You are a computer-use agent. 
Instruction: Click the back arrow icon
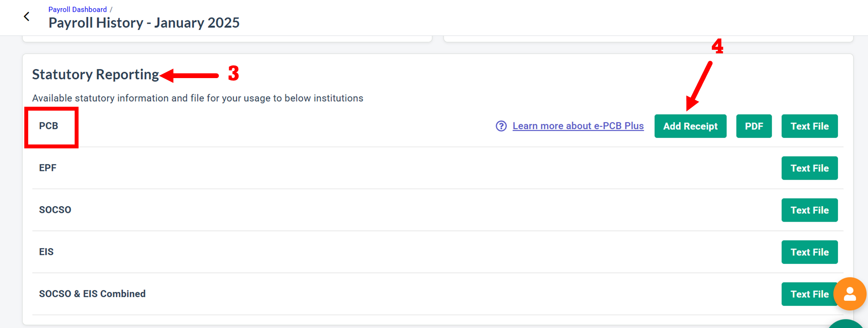click(x=26, y=16)
